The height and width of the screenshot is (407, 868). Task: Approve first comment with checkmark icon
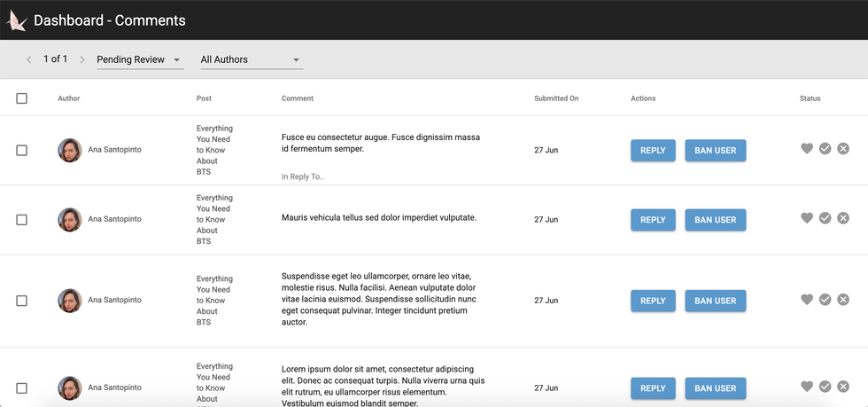pyautogui.click(x=825, y=149)
